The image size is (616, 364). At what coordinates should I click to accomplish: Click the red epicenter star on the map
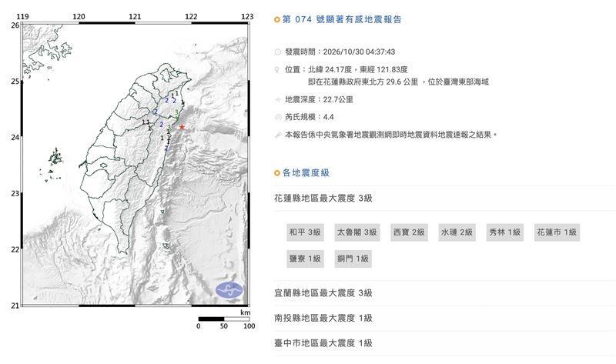pyautogui.click(x=182, y=127)
